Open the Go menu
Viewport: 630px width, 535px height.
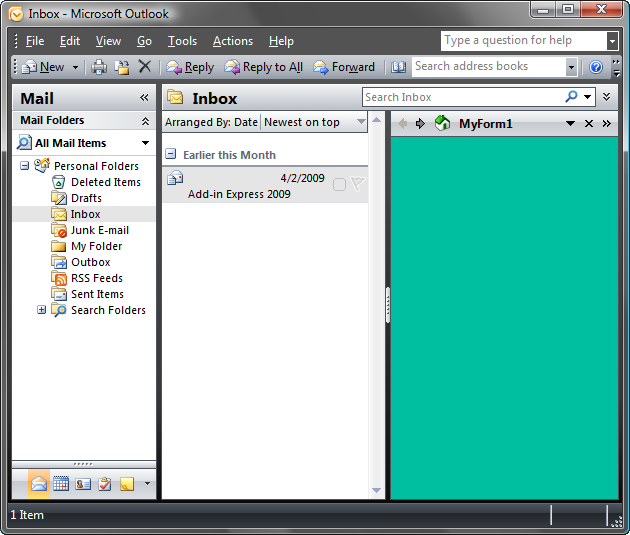click(x=144, y=41)
